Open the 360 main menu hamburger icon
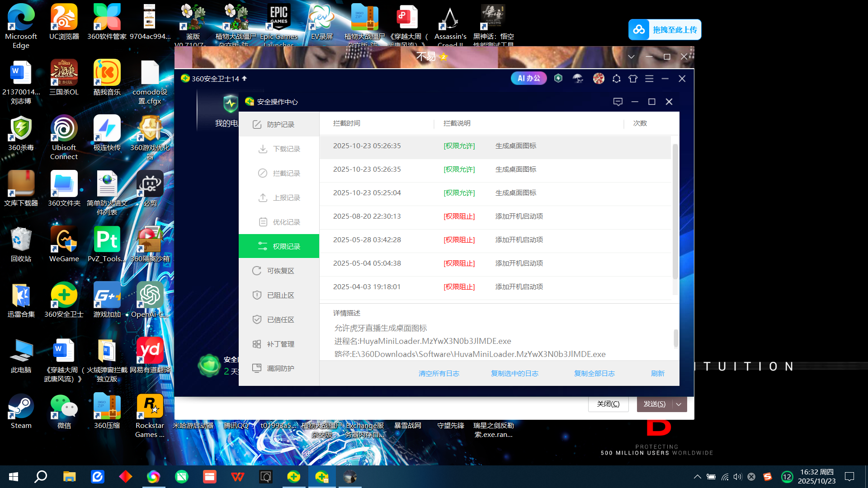 tap(649, 79)
